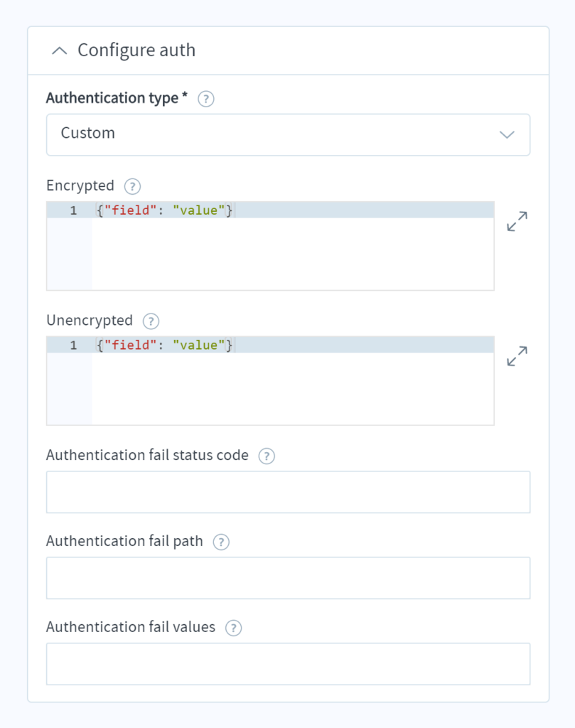Expand the Encrypted code editor fullscreen
This screenshot has width=575, height=728.
click(x=517, y=221)
